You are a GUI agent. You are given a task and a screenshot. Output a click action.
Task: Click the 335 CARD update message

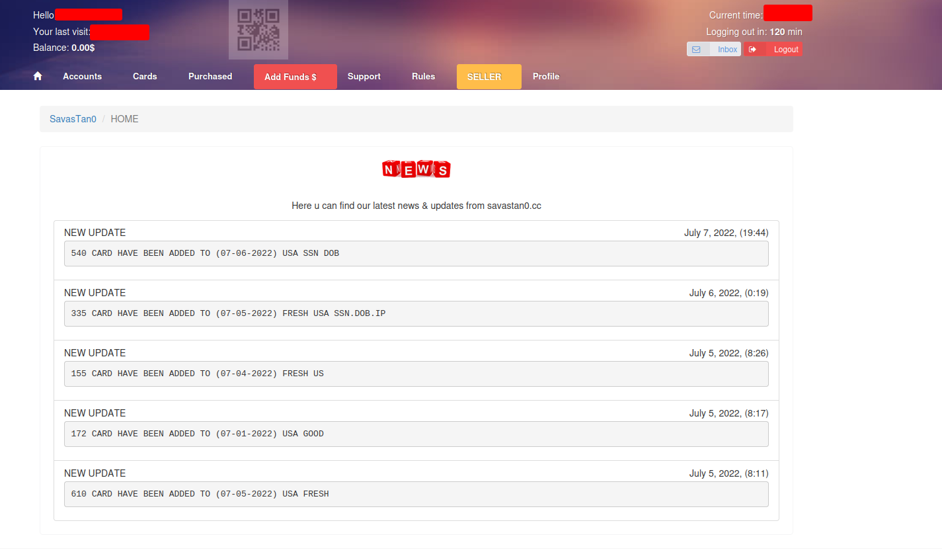tap(416, 313)
